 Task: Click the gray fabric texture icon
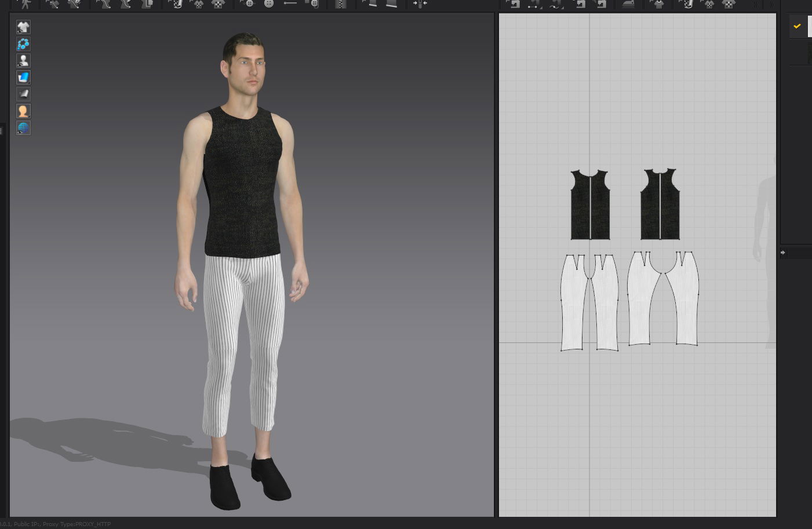(x=23, y=94)
